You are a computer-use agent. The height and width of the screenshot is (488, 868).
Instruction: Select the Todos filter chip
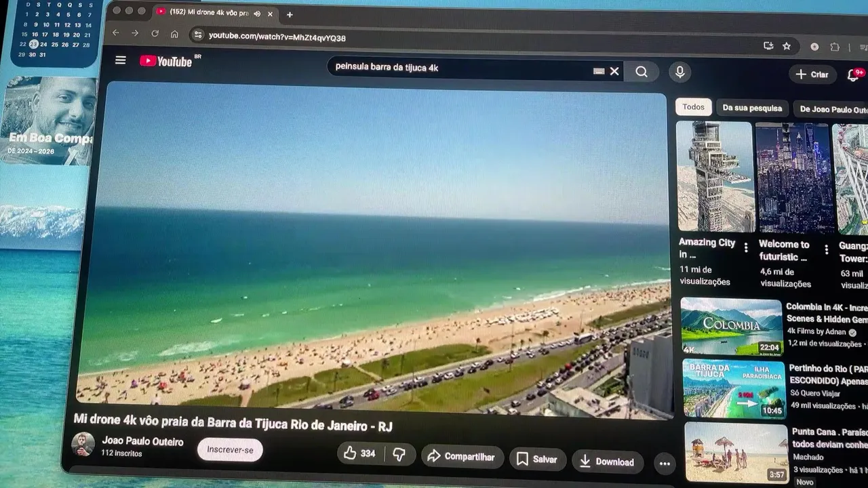click(x=693, y=106)
